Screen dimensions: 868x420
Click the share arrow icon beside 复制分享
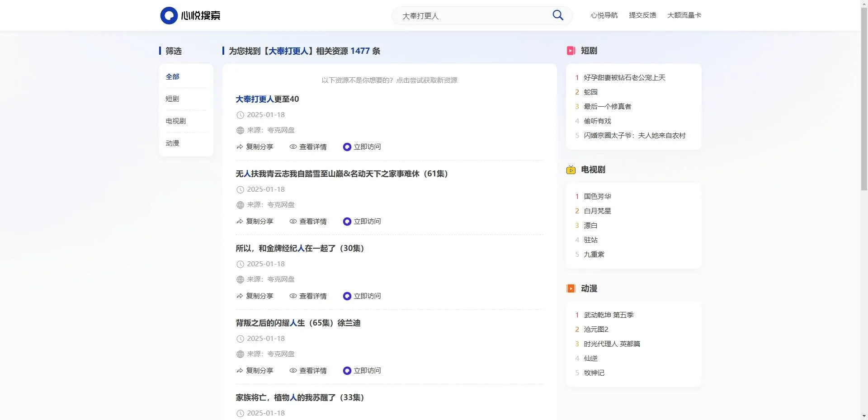(x=239, y=147)
